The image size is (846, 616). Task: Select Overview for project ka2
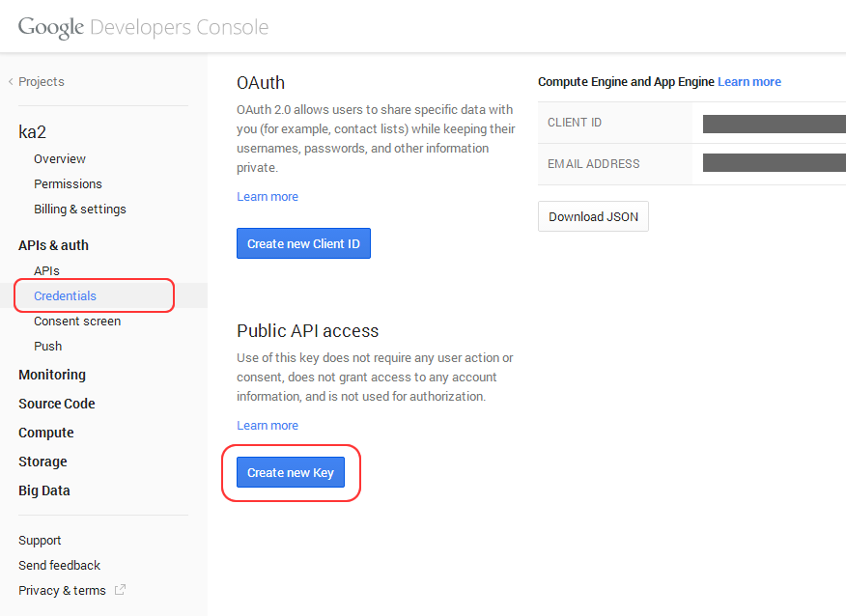(59, 158)
